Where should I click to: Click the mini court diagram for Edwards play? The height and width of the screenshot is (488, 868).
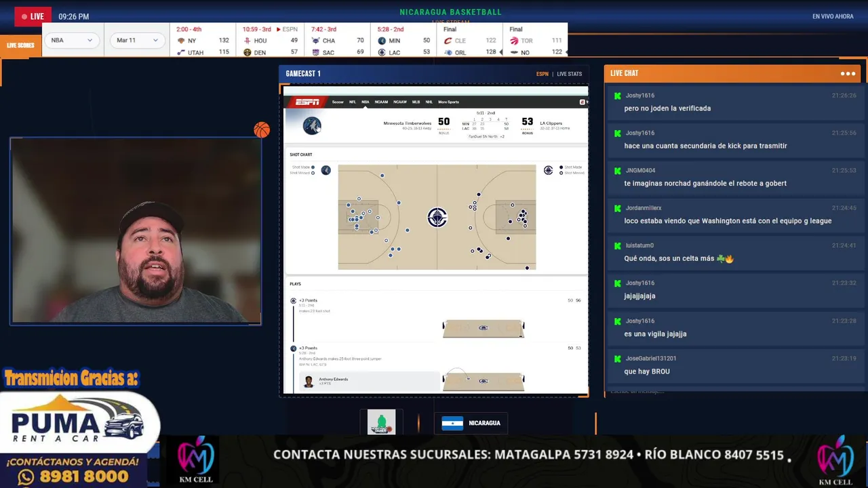(484, 381)
